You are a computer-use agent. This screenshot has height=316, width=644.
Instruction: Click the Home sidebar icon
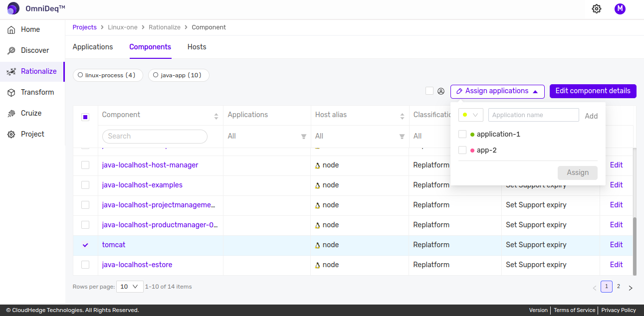coord(11,30)
